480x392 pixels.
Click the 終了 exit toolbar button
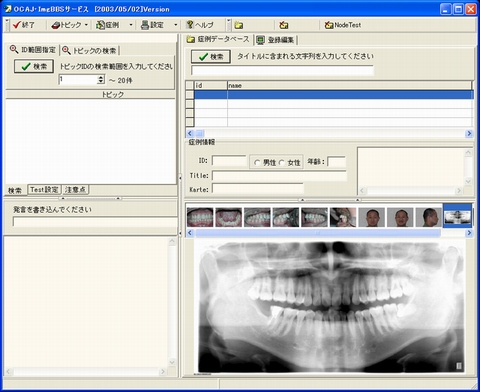(24, 25)
